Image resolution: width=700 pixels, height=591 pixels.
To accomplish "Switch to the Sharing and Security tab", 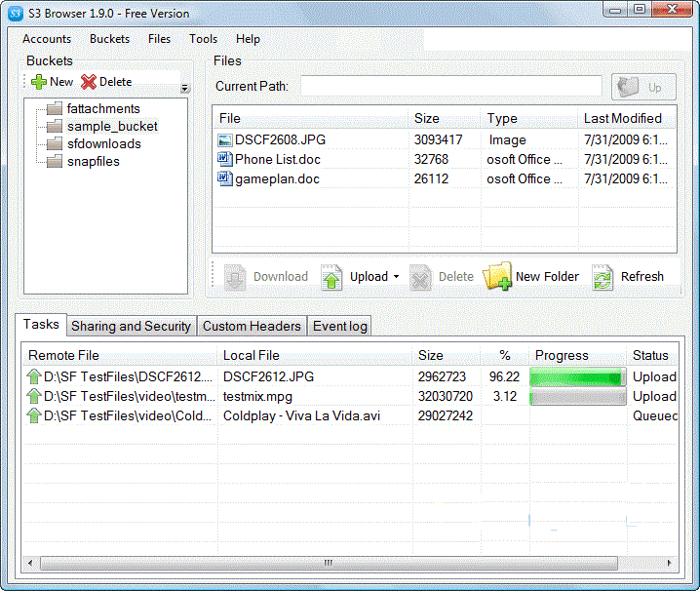I will pyautogui.click(x=131, y=326).
